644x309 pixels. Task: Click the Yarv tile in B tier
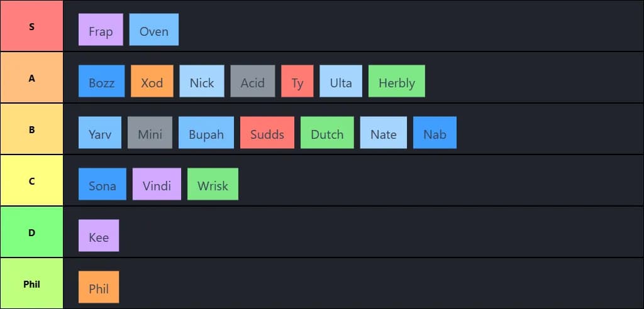[100, 133]
